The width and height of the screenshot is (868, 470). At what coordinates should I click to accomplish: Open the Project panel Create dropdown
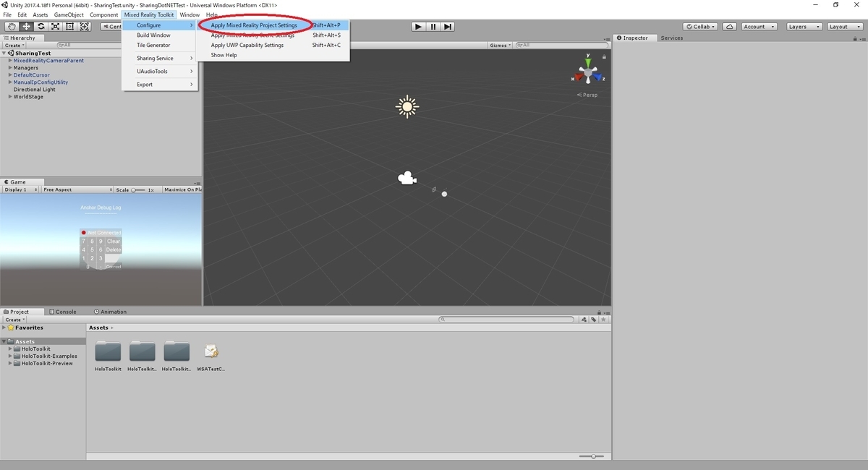[14, 320]
